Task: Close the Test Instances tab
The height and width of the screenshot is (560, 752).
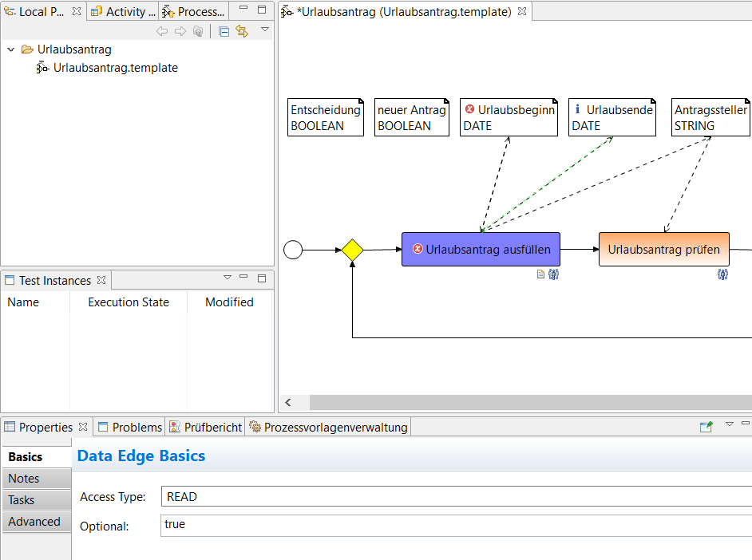Action: coord(101,280)
